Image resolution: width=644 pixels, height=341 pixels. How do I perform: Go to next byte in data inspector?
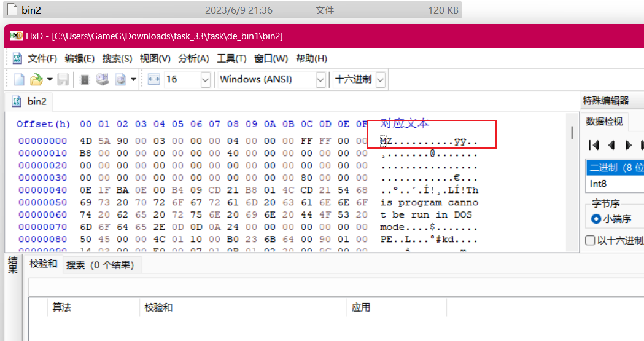[x=629, y=145]
